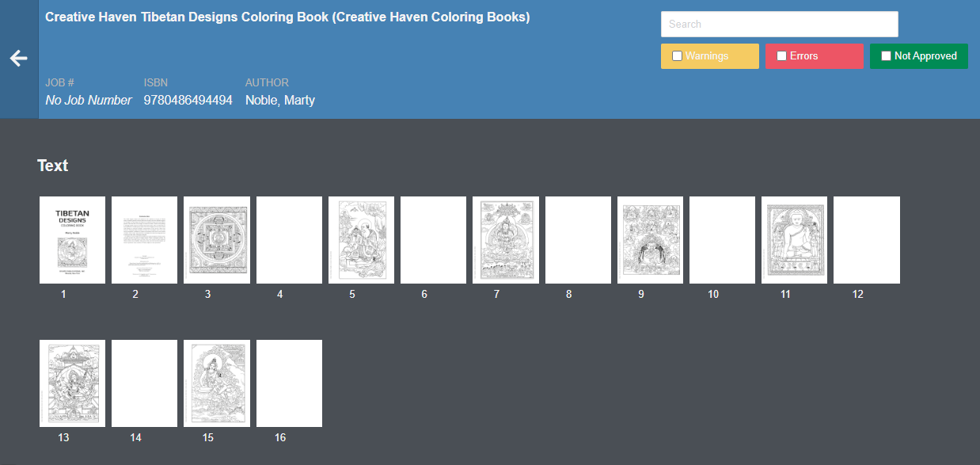Toggle the Not Approved checkbox

pyautogui.click(x=886, y=56)
